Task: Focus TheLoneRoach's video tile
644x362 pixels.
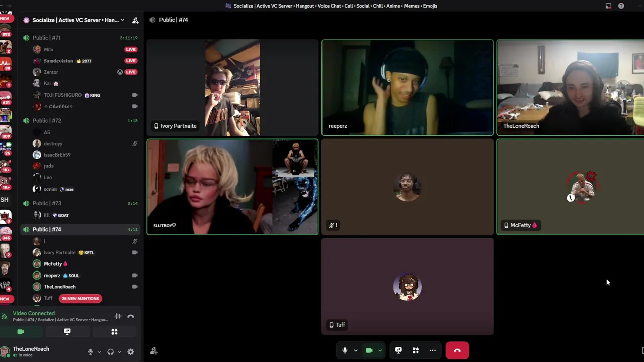Action: [570, 87]
